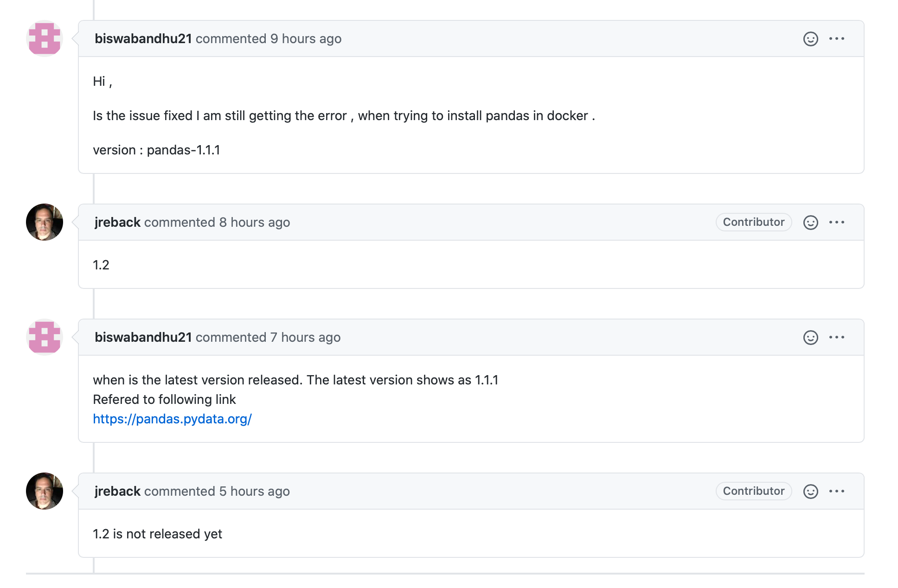The image size is (898, 588).
Task: Click the '8 hours ago' timestamp
Action: pos(254,223)
